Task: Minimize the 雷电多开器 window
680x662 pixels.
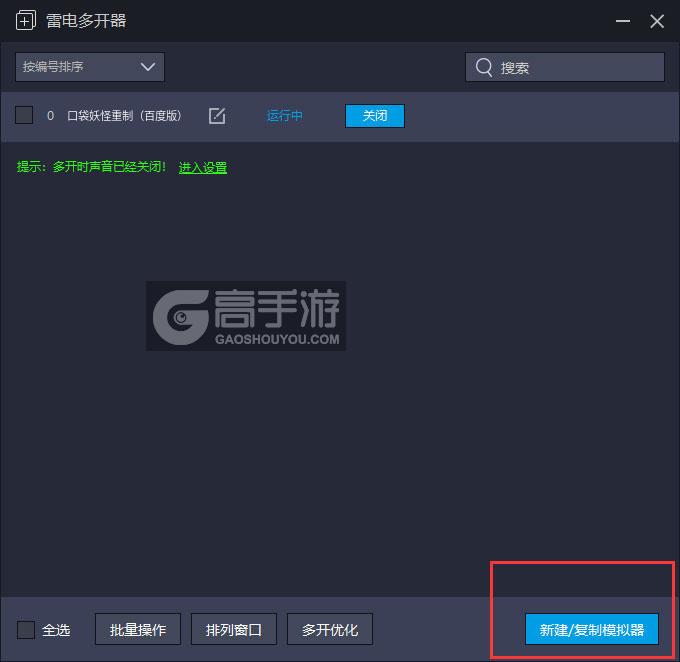Action: tap(623, 21)
